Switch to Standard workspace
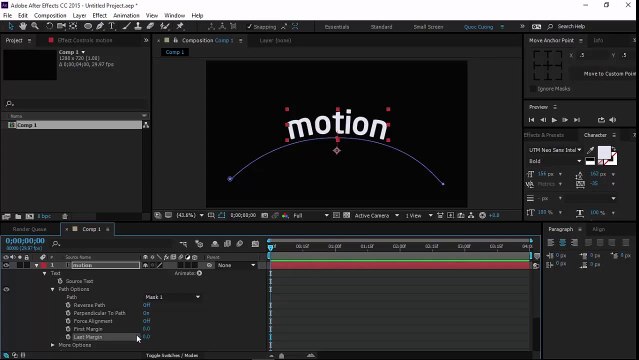639x360 pixels. click(381, 27)
